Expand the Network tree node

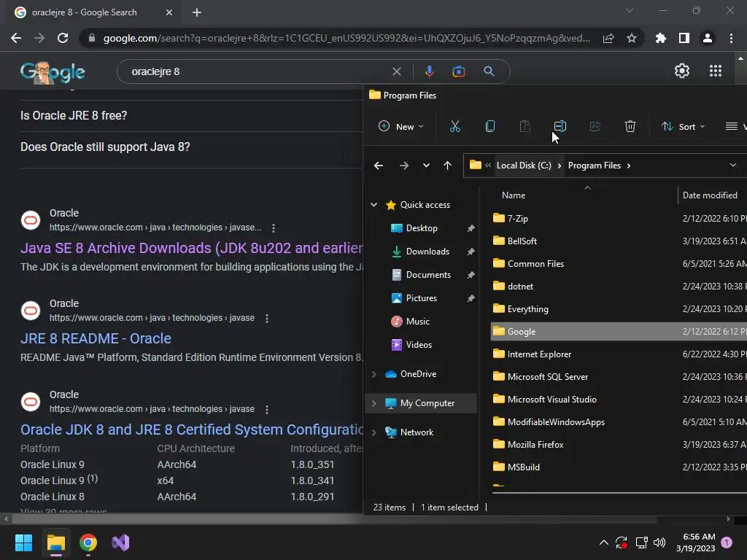374,432
